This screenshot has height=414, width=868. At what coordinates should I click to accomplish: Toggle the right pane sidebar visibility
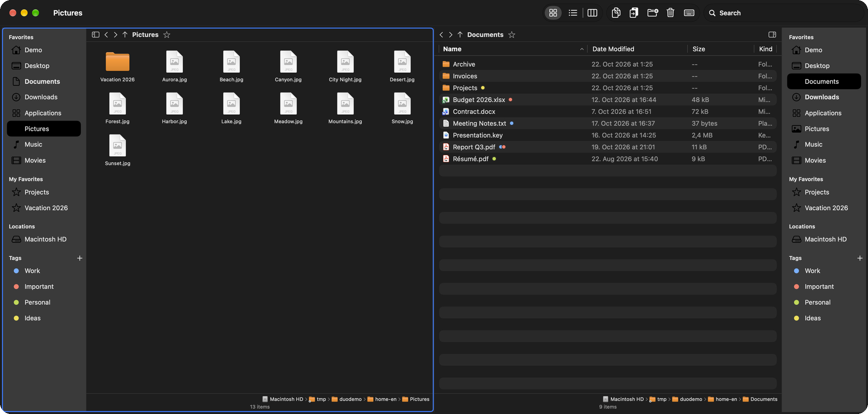(772, 35)
